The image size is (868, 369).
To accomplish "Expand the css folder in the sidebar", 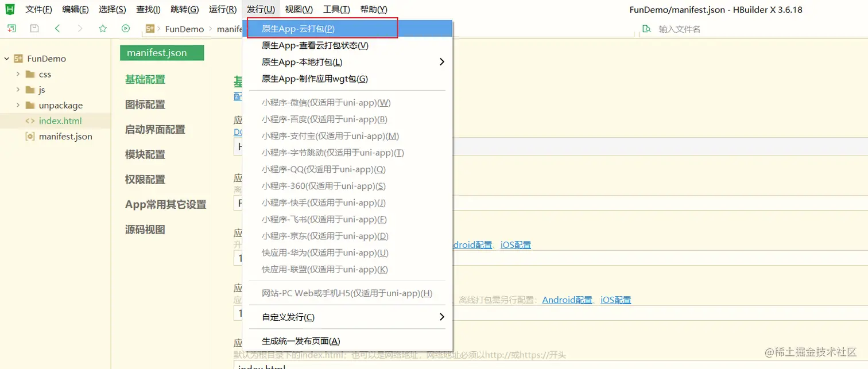I will pos(17,74).
